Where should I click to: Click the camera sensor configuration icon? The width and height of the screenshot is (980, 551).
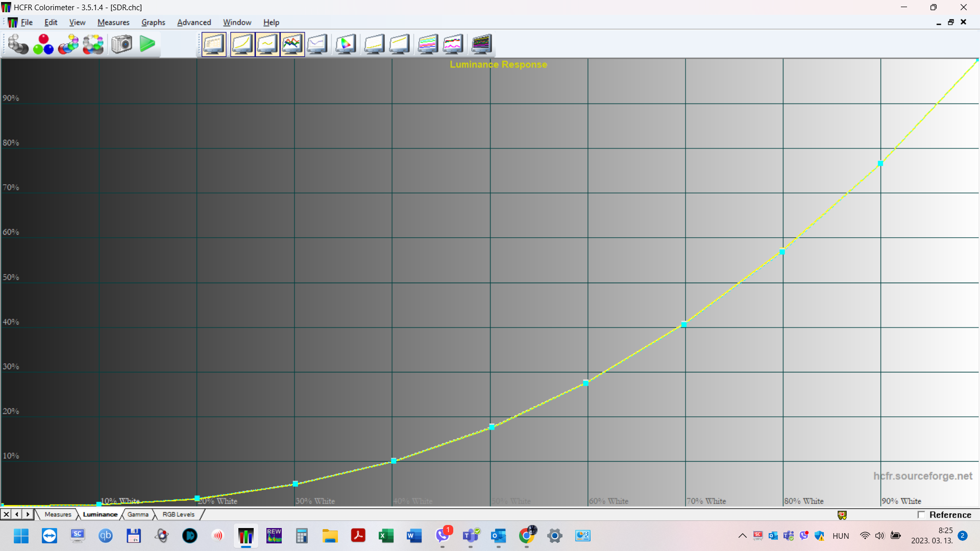point(121,44)
